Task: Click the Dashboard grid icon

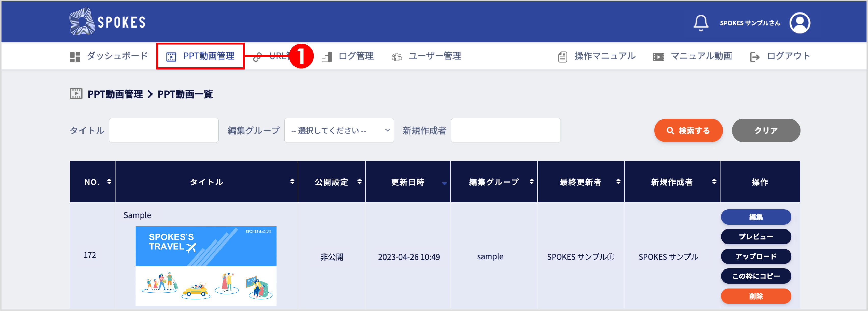Action: [x=75, y=57]
